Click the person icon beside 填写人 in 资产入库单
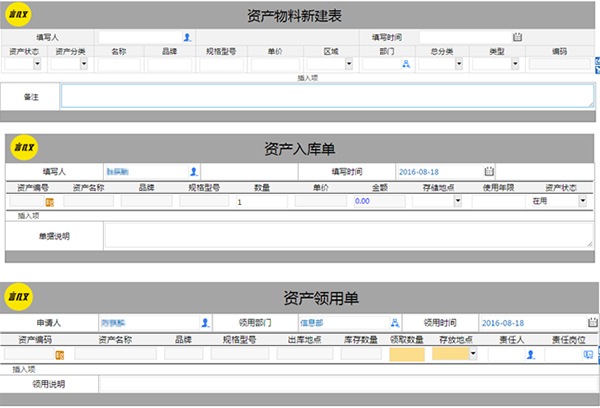This screenshot has height=408, width=600. 193,171
